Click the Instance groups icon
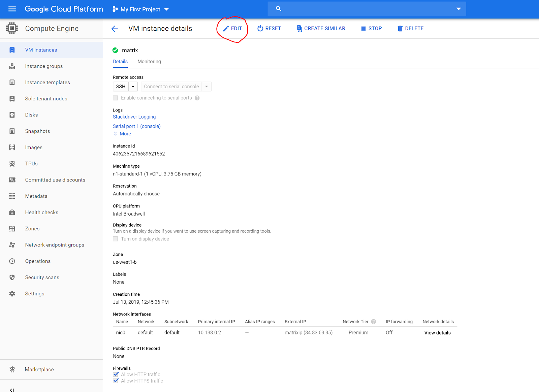539x392 pixels. tap(12, 66)
